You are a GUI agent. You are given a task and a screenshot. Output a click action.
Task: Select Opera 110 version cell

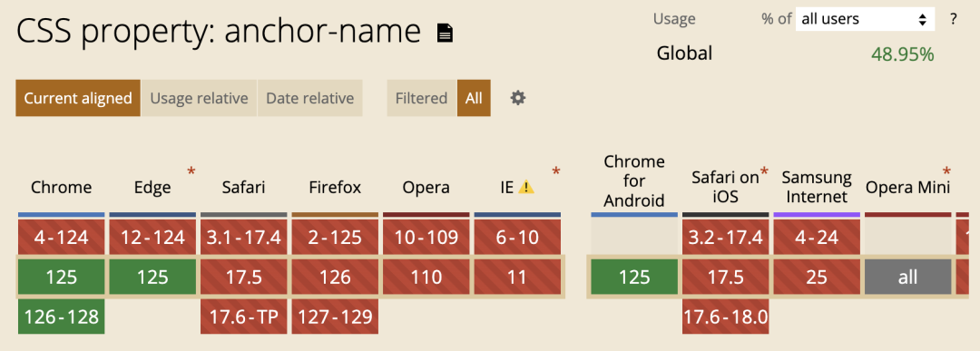click(426, 277)
